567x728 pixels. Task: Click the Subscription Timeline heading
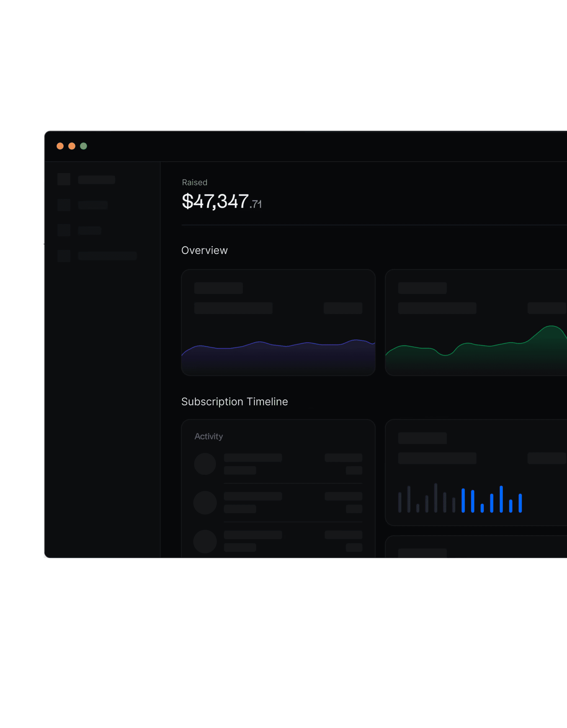coord(234,402)
